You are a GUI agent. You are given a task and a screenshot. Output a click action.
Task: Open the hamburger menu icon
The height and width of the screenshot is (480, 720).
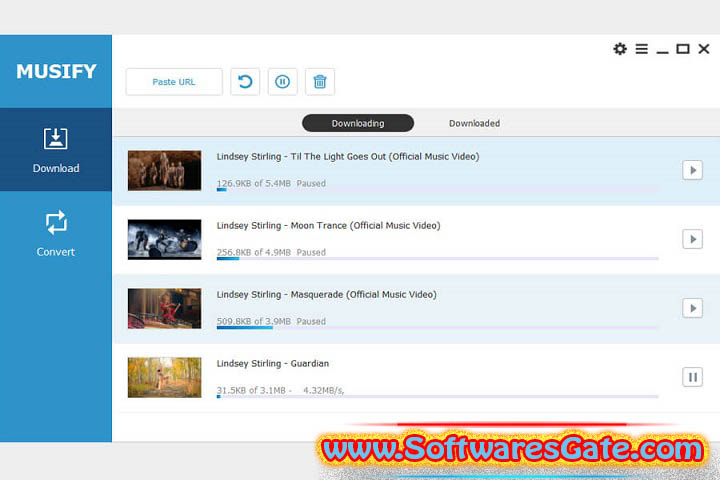pyautogui.click(x=641, y=49)
